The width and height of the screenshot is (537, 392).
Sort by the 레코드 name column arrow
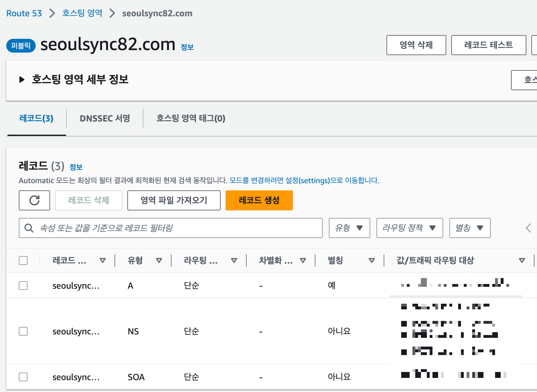coord(102,260)
